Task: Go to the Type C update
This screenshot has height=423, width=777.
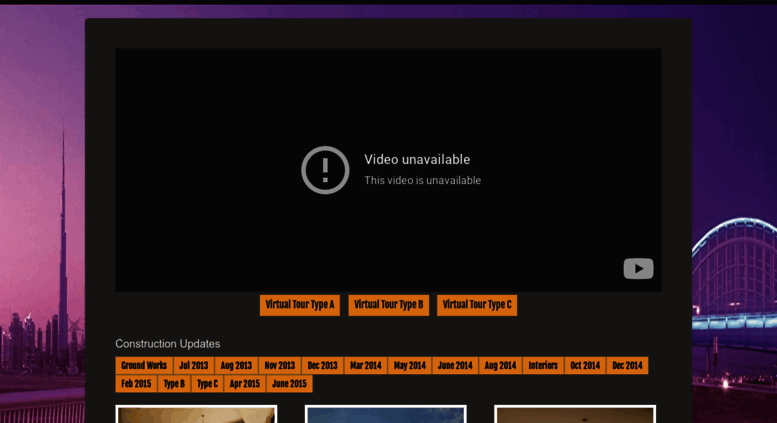Action: click(207, 384)
